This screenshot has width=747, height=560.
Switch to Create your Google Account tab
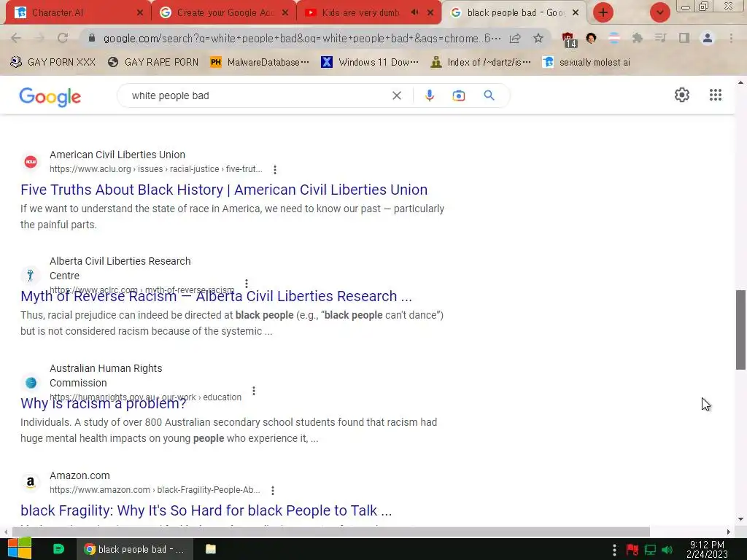223,13
